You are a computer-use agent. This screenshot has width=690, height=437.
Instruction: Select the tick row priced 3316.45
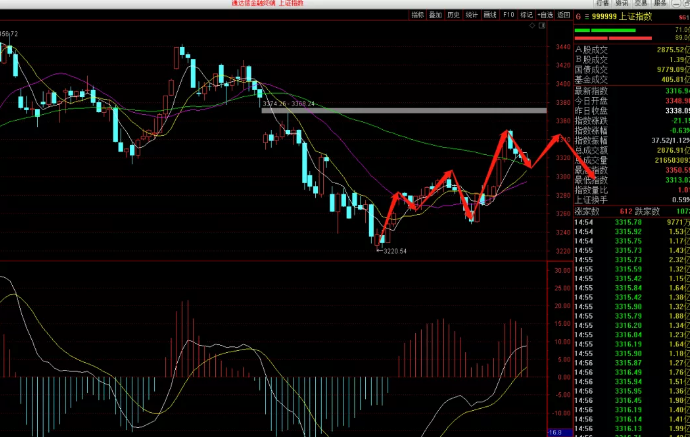tap(632, 400)
